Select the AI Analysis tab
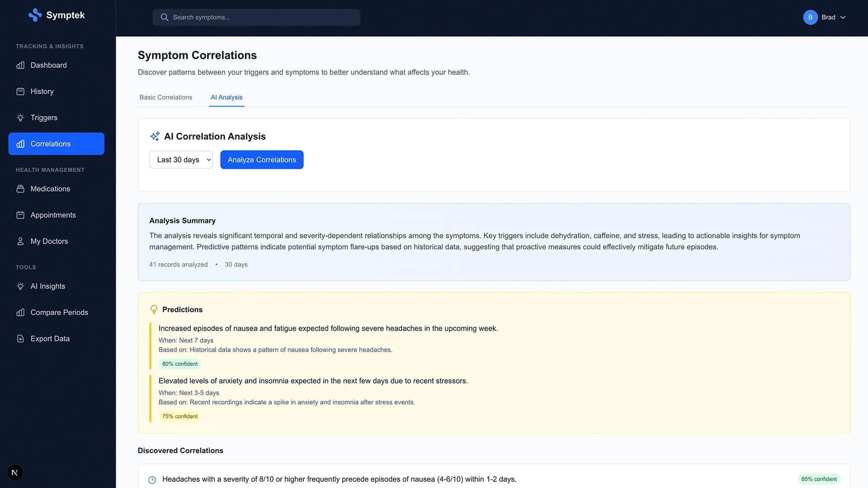 (226, 98)
